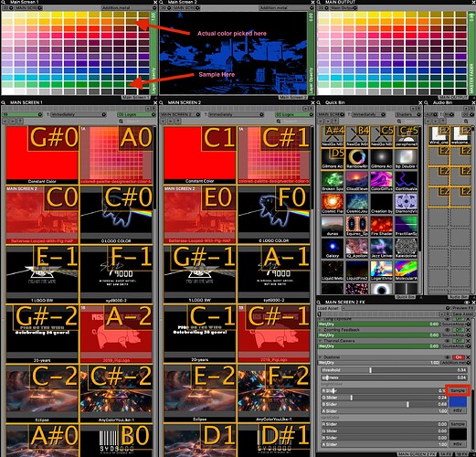Click magnifier icon in MAIN SCREEN 2 FX title bar
476x457 pixels.
click(x=319, y=303)
